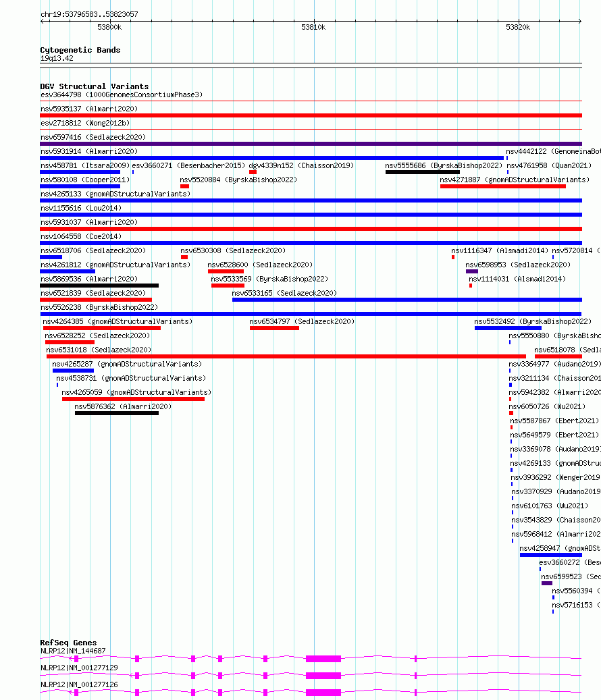
Task: Click esv3660271 (Besenbacher2015) label
Action: coord(188,165)
